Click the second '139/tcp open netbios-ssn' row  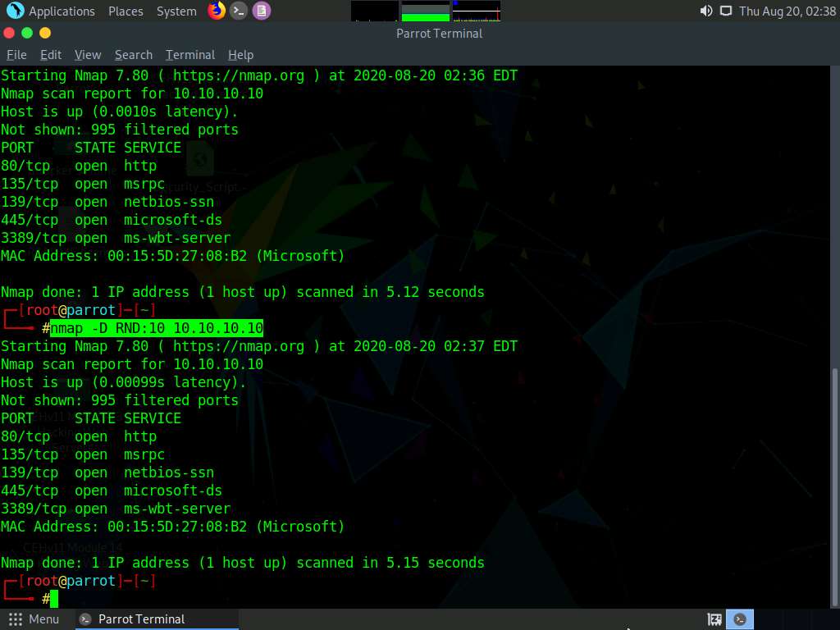pos(107,472)
